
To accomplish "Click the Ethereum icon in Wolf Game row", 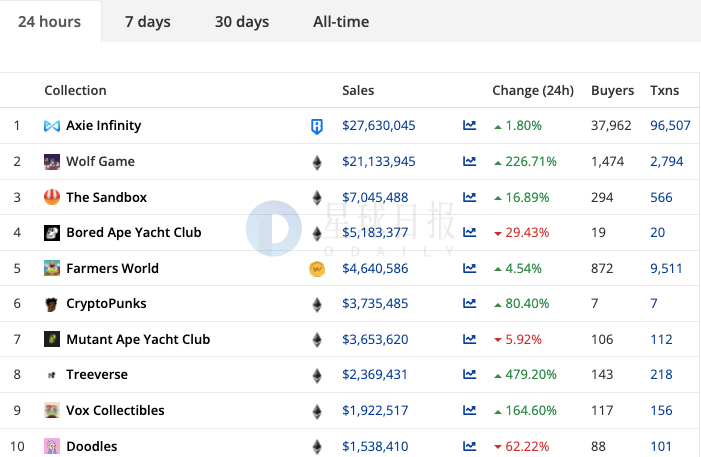I will (x=317, y=162).
